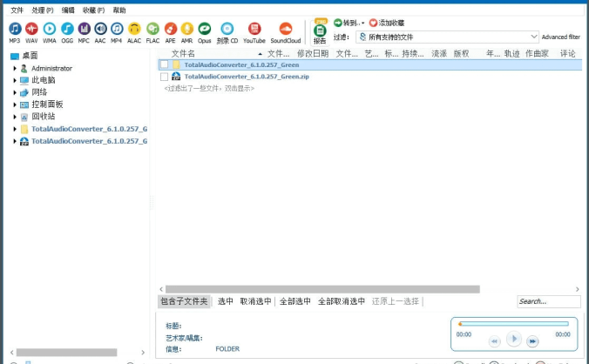The width and height of the screenshot is (589, 364).
Task: Expand the 此电脑 tree node
Action: click(15, 80)
